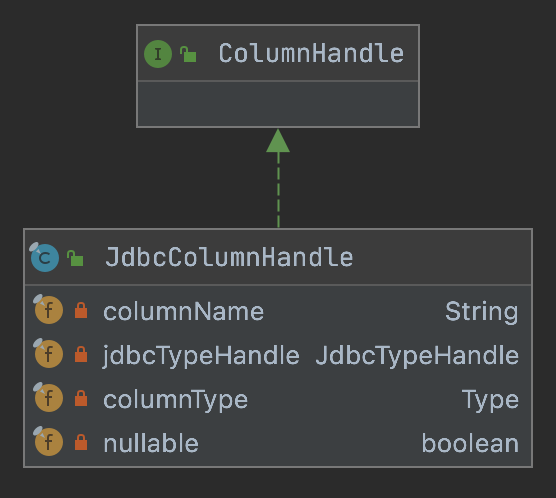556x498 pixels.
Task: Click the field icon beside columnName
Action: click(x=48, y=309)
